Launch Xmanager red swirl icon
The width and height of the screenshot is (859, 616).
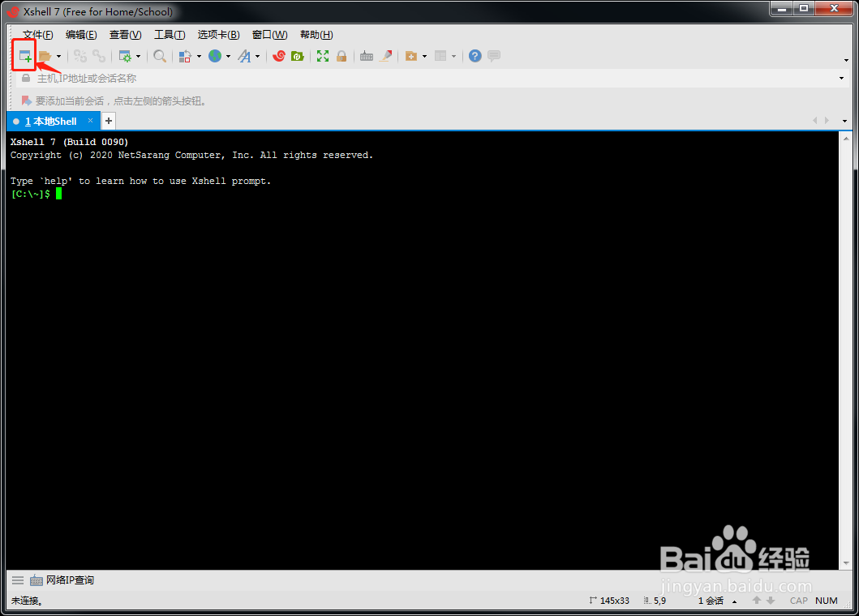279,56
